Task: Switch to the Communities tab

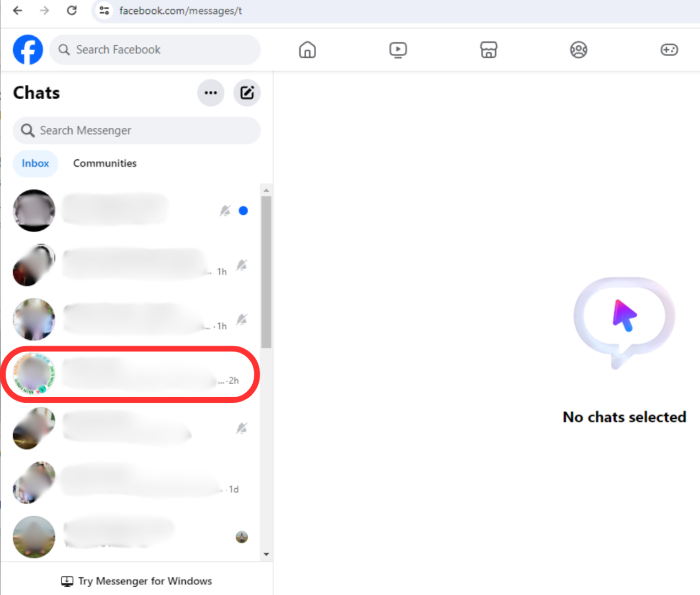Action: coord(105,164)
